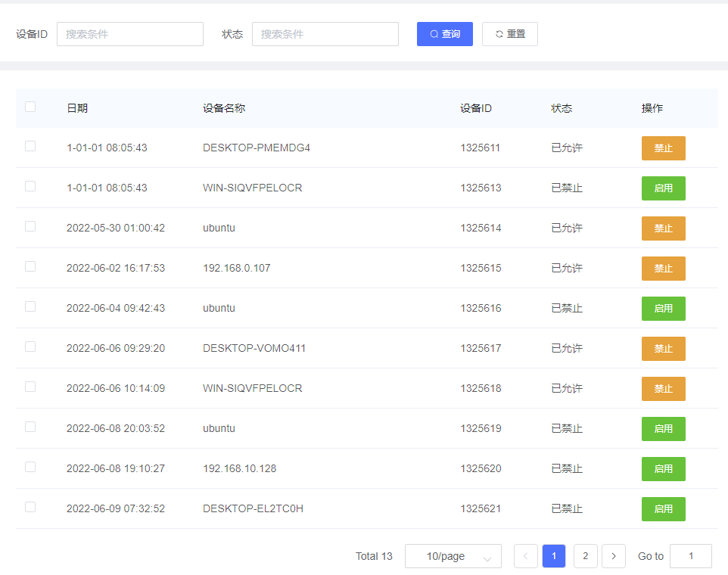Click 禁止 for device 1325618
Viewport: 728px width, 575px height.
664,388
